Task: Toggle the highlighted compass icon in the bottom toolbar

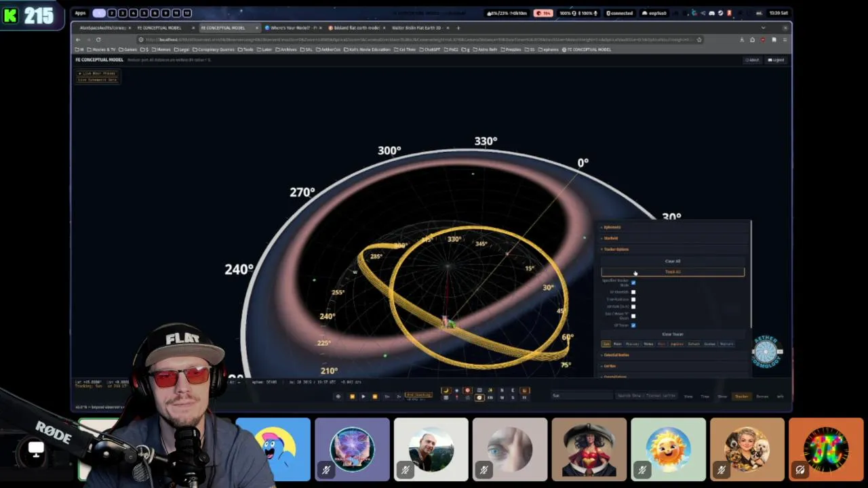Action: (x=479, y=398)
